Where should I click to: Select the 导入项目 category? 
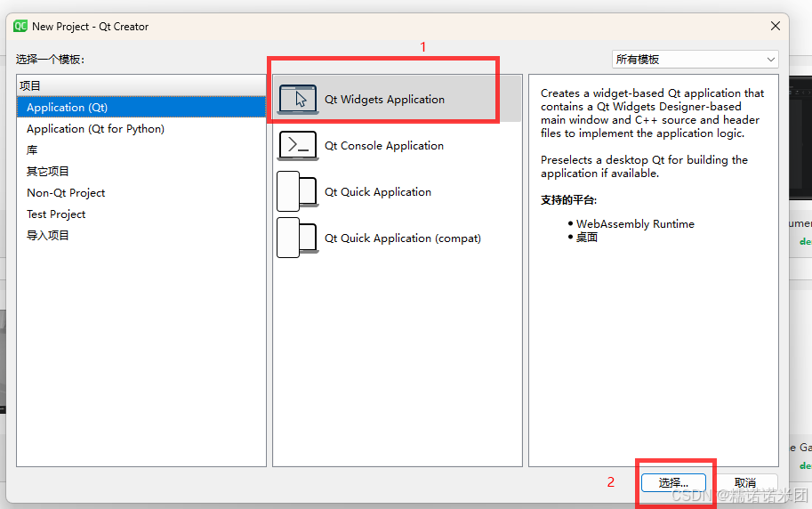[x=141, y=235]
